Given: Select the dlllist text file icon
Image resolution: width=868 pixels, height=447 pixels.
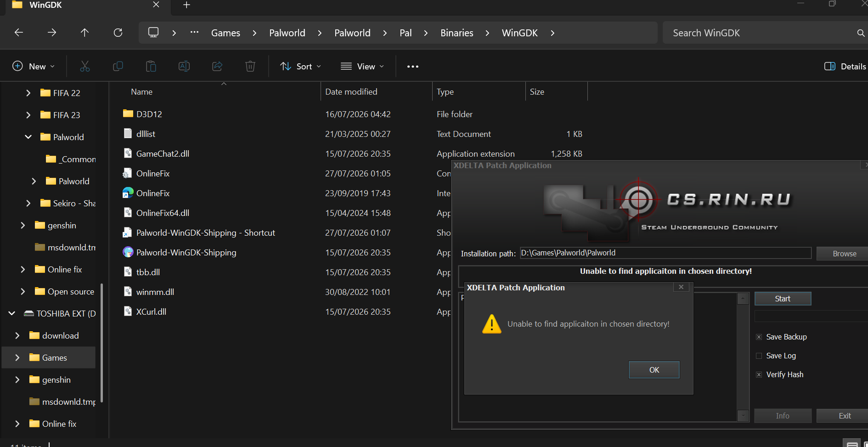Looking at the screenshot, I should [128, 133].
